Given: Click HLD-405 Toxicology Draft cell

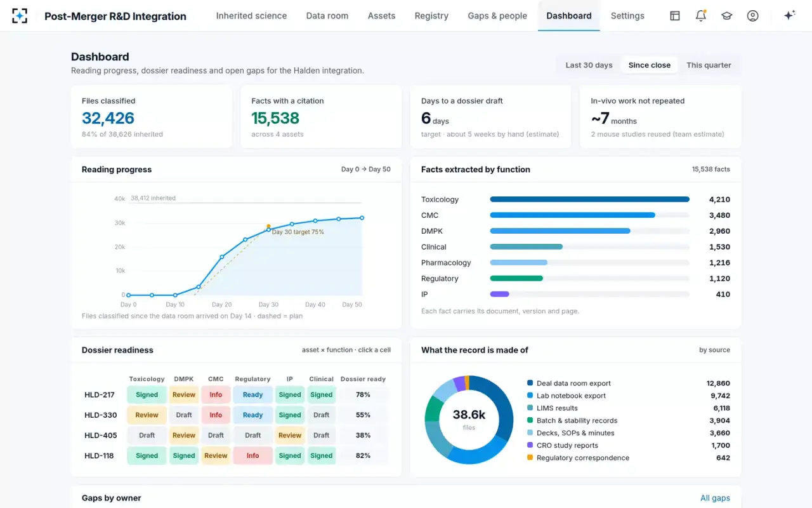Looking at the screenshot, I should [x=147, y=435].
